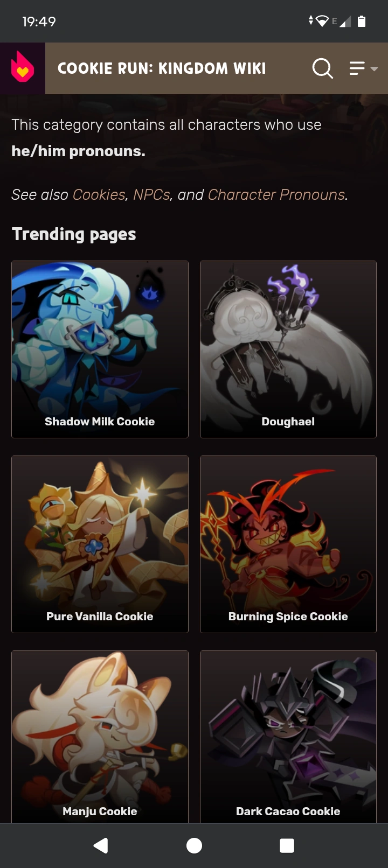Viewport: 388px width, 868px height.
Task: Tap the Wi-Fi status bar icon
Action: [x=322, y=21]
